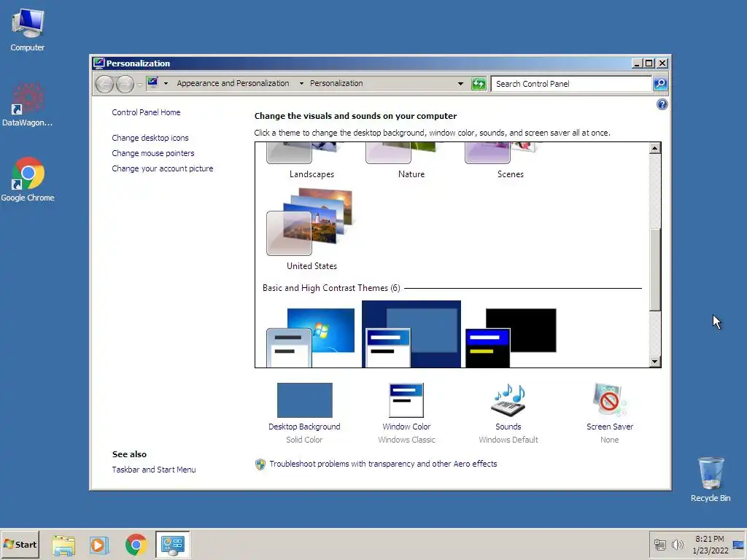The width and height of the screenshot is (747, 560).
Task: Click the Desktop Background label
Action: tap(304, 427)
